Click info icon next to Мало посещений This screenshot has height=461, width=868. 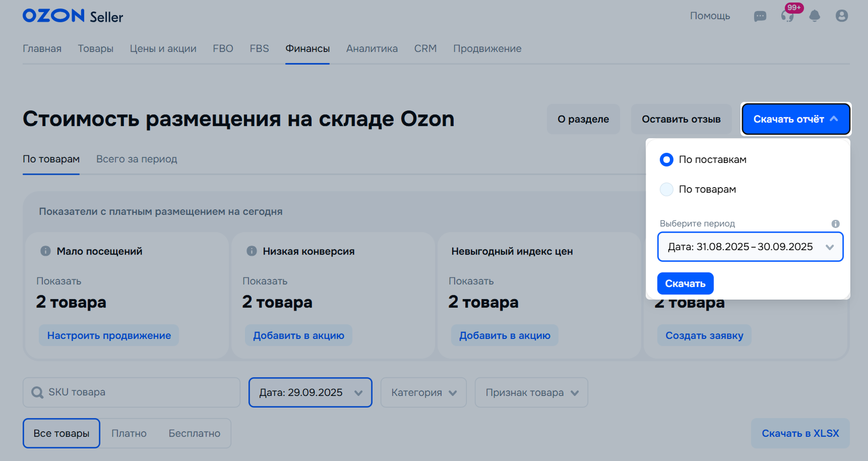click(x=45, y=251)
